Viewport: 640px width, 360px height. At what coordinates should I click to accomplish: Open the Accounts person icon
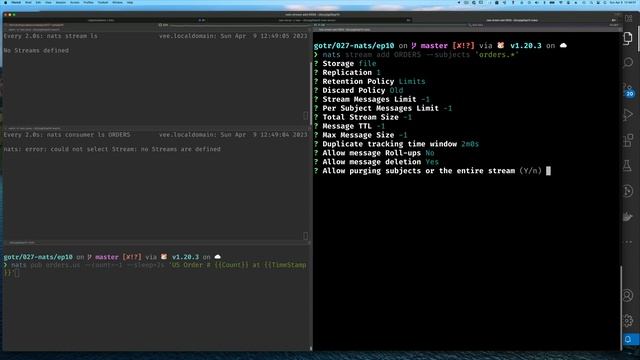(x=628, y=295)
